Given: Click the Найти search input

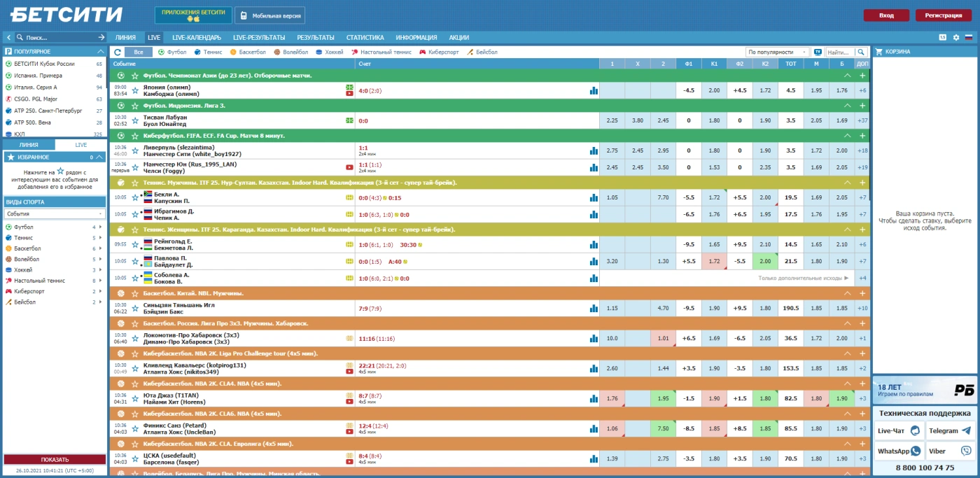Looking at the screenshot, I should click(x=839, y=52).
